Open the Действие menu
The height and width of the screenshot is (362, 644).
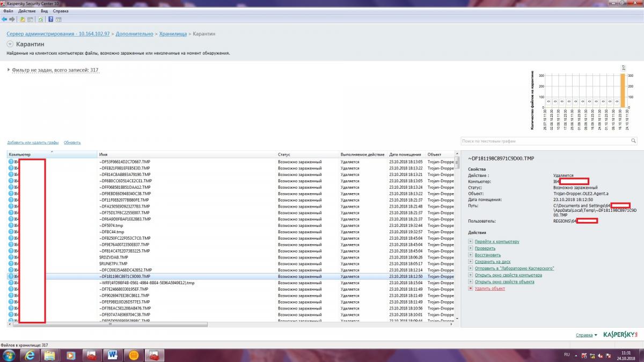(x=27, y=11)
